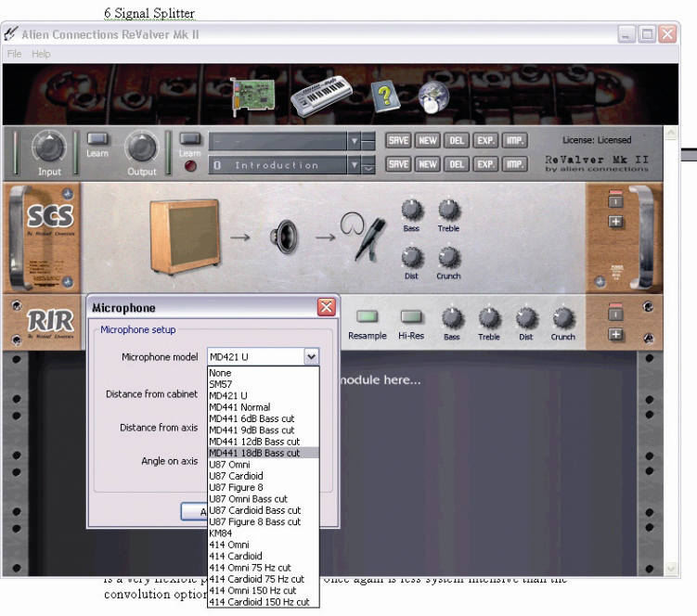697x616 pixels.
Task: Toggle the Hi-Res button
Action: 411,316
